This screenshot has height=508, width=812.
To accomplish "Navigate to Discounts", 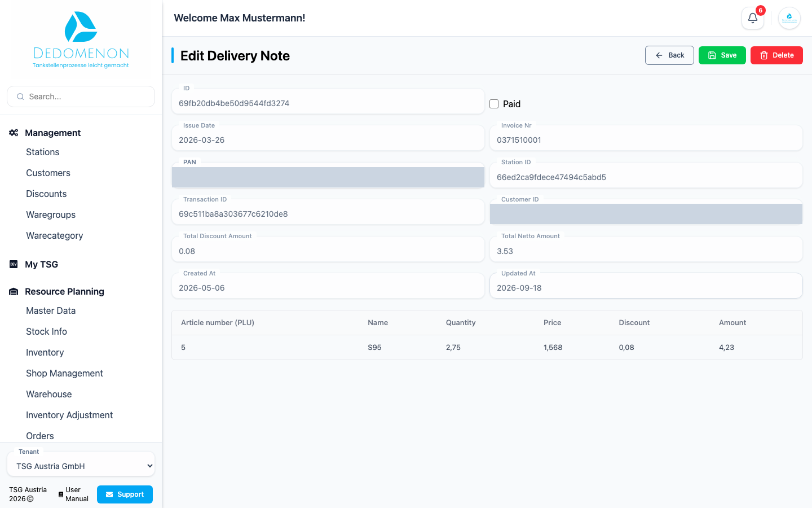I will 46,194.
